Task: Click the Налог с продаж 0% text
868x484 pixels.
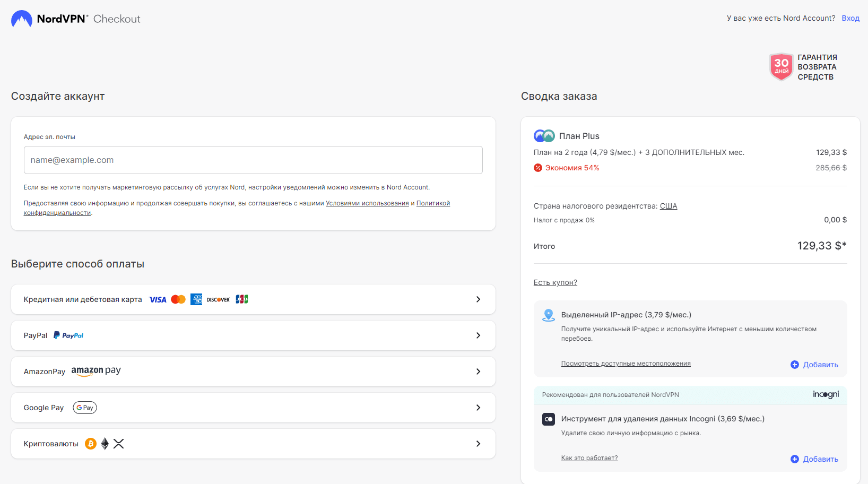Action: (x=564, y=220)
